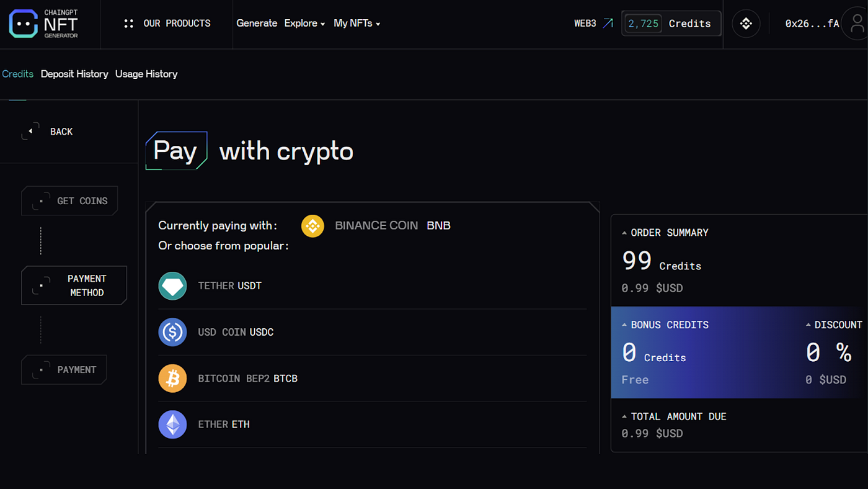This screenshot has width=868, height=489.
Task: Collapse the Total Amount Due section
Action: pos(624,417)
